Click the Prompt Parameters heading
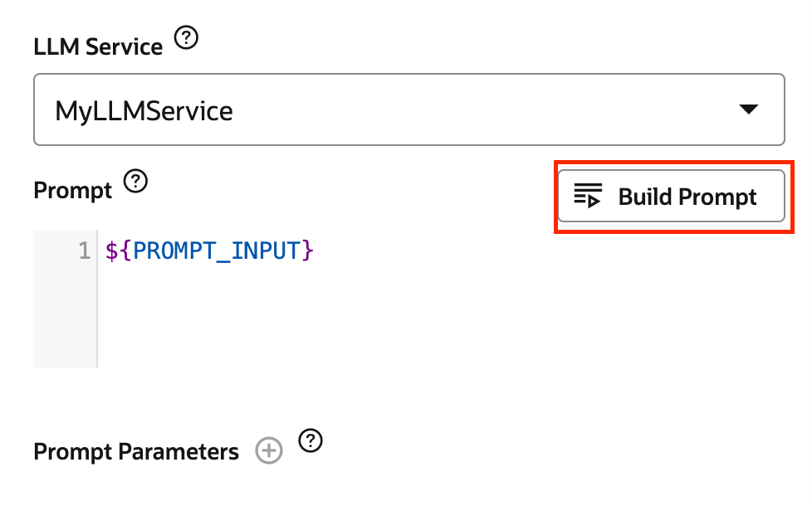The width and height of the screenshot is (812, 506). coord(136,452)
